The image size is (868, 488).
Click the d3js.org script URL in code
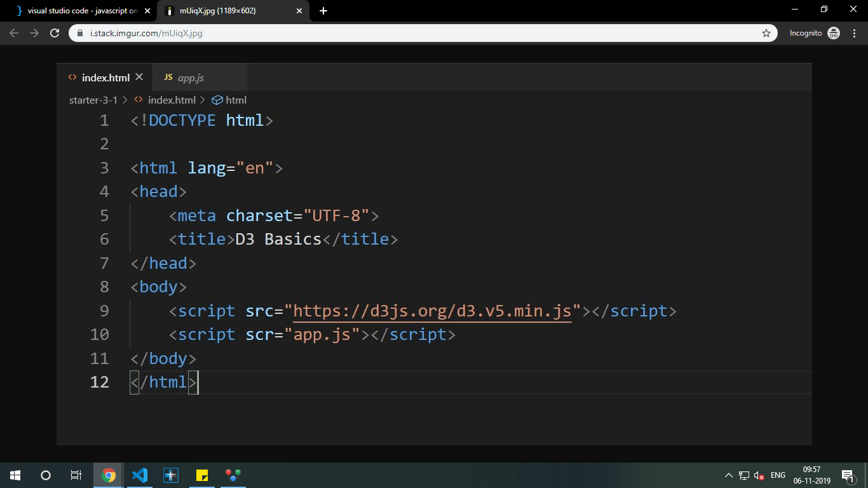pyautogui.click(x=432, y=311)
